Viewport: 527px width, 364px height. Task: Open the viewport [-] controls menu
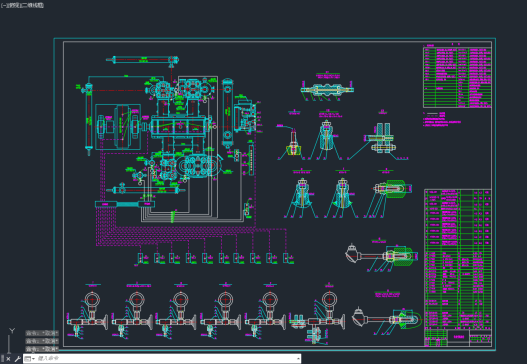click(3, 5)
